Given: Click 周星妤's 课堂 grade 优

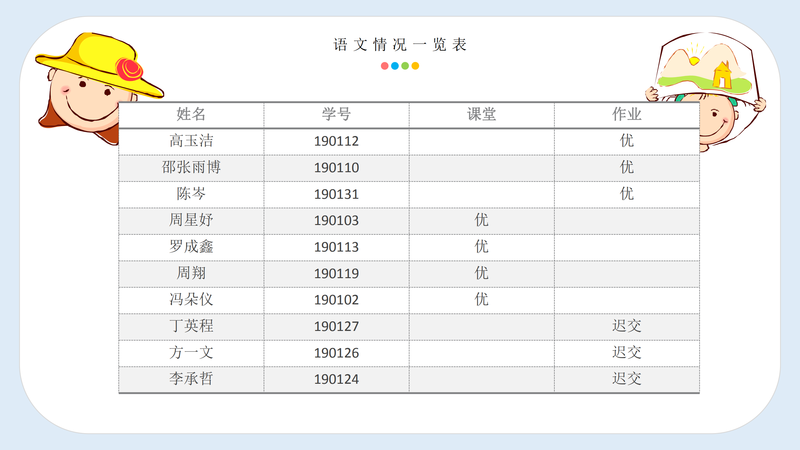Looking at the screenshot, I should 482,220.
